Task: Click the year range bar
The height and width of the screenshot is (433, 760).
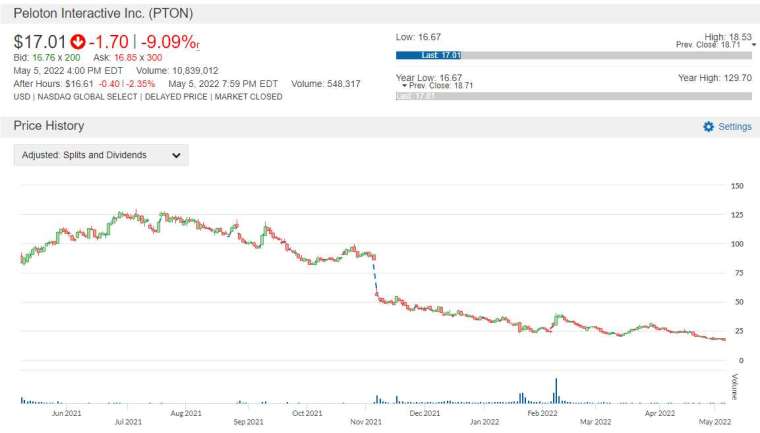Action: click(x=574, y=96)
